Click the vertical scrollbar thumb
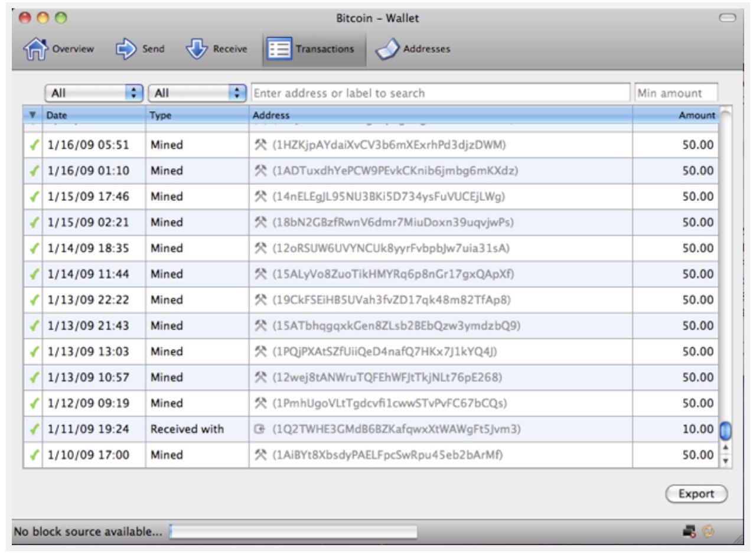The height and width of the screenshot is (554, 756). [726, 431]
